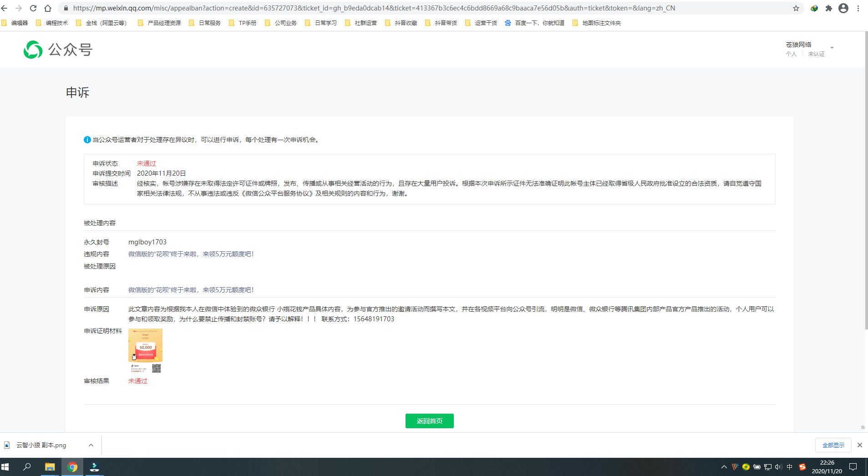Open the 申诉证明材料 image thumbnail

145,351
